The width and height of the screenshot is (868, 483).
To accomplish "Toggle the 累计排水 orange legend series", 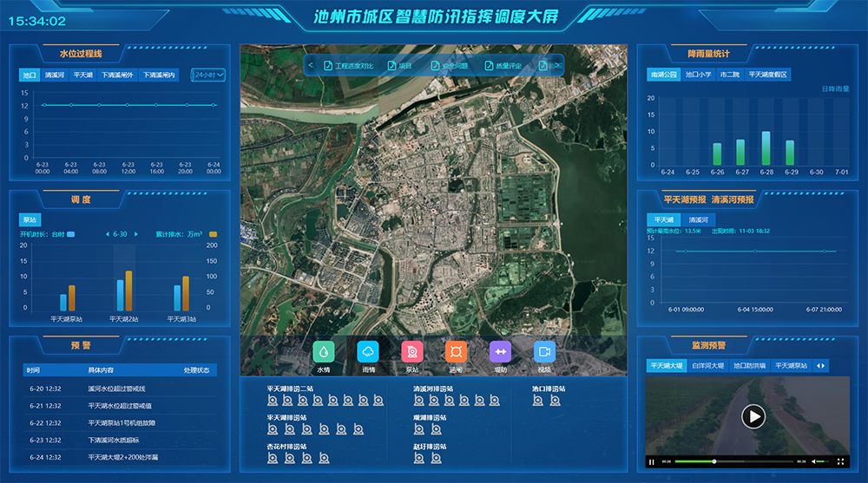I will click(x=213, y=234).
